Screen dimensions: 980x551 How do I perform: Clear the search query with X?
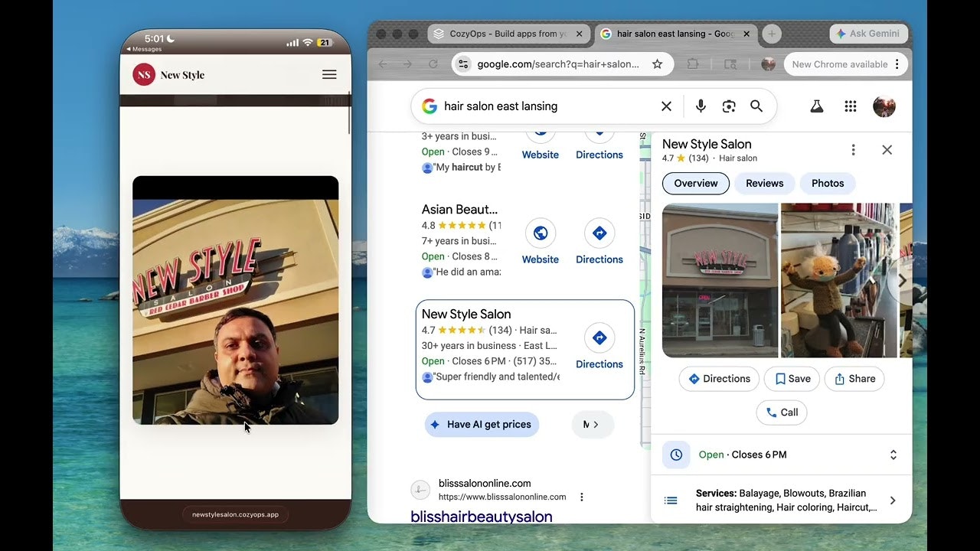(666, 106)
